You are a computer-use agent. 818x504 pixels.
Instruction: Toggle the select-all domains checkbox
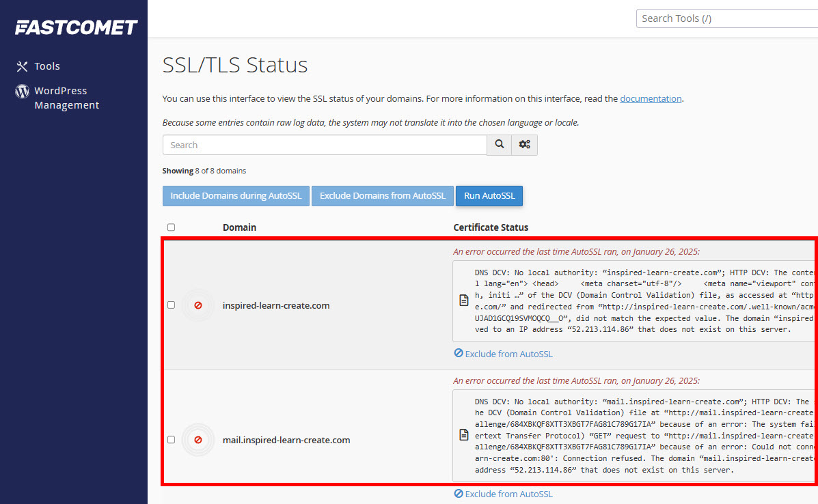(x=171, y=227)
